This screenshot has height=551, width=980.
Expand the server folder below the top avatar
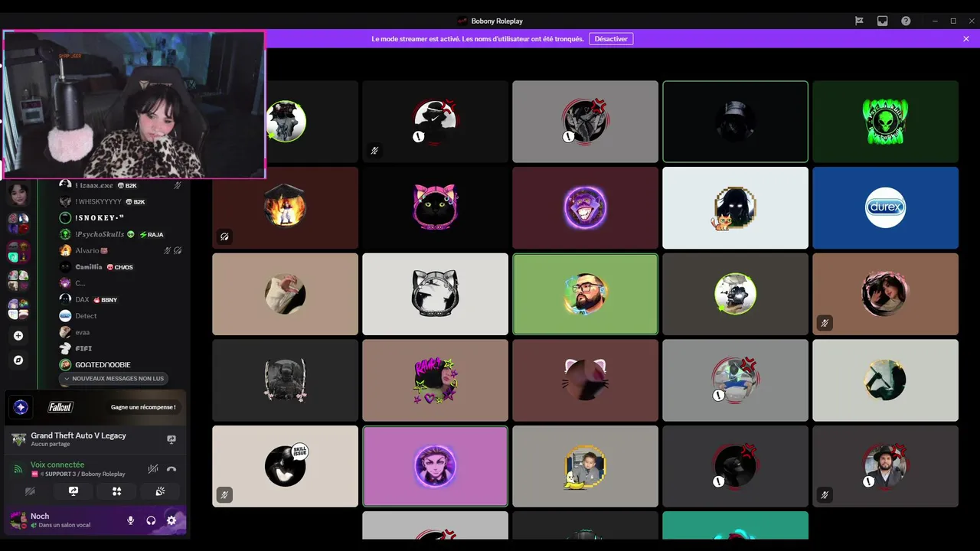[18, 223]
